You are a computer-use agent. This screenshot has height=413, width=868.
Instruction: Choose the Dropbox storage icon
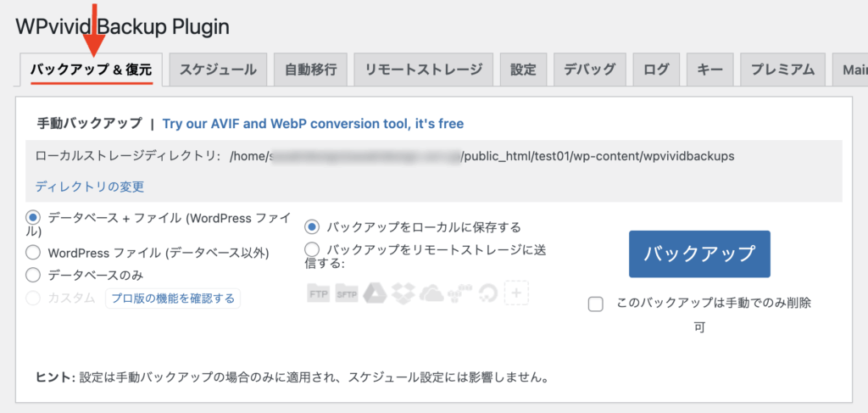click(403, 293)
